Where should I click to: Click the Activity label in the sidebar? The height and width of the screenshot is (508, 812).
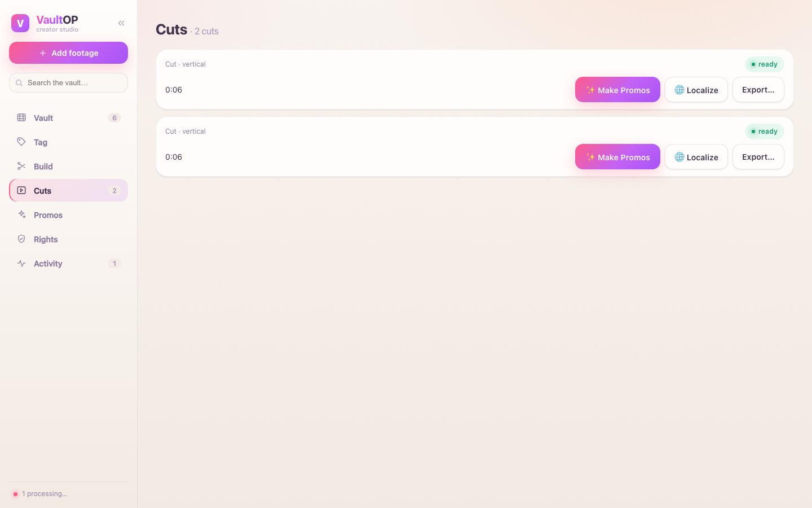coord(48,264)
